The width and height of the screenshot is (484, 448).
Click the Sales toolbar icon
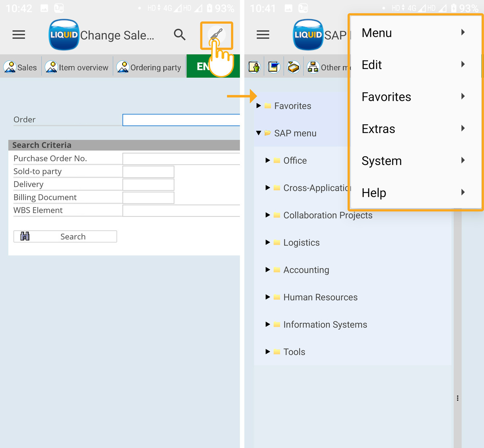21,67
